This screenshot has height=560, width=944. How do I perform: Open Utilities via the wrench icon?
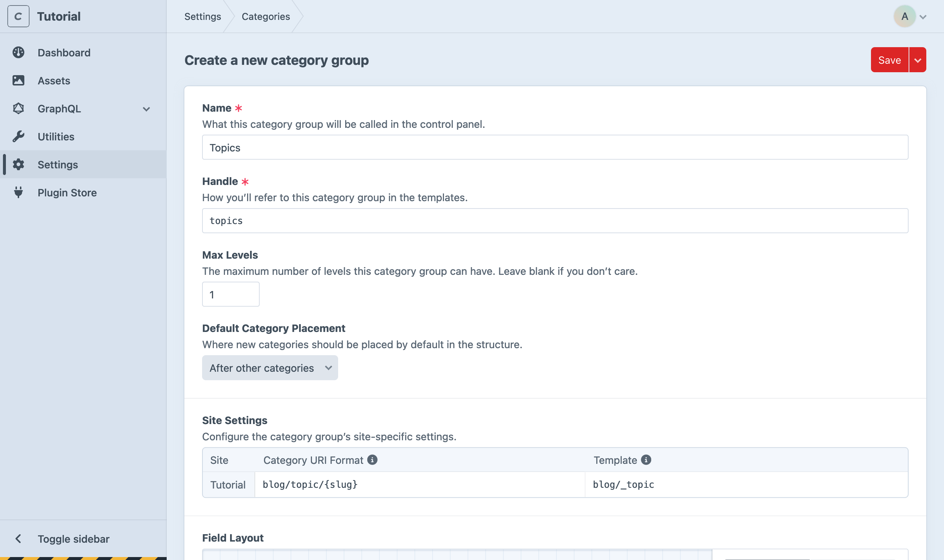pyautogui.click(x=18, y=137)
